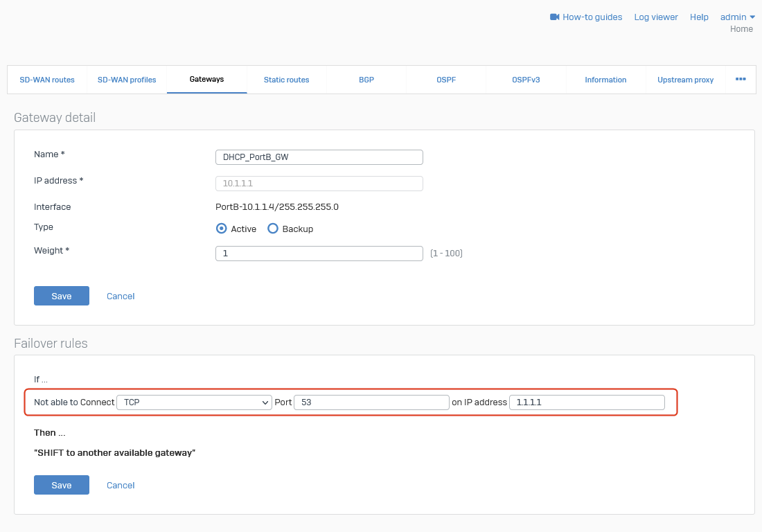This screenshot has height=532, width=762.
Task: Expand the admin user menu
Action: tap(738, 17)
